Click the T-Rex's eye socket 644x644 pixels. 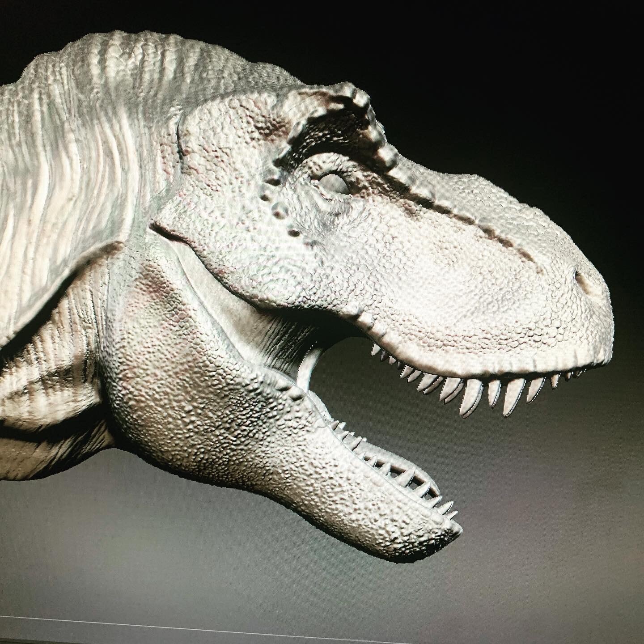333,183
